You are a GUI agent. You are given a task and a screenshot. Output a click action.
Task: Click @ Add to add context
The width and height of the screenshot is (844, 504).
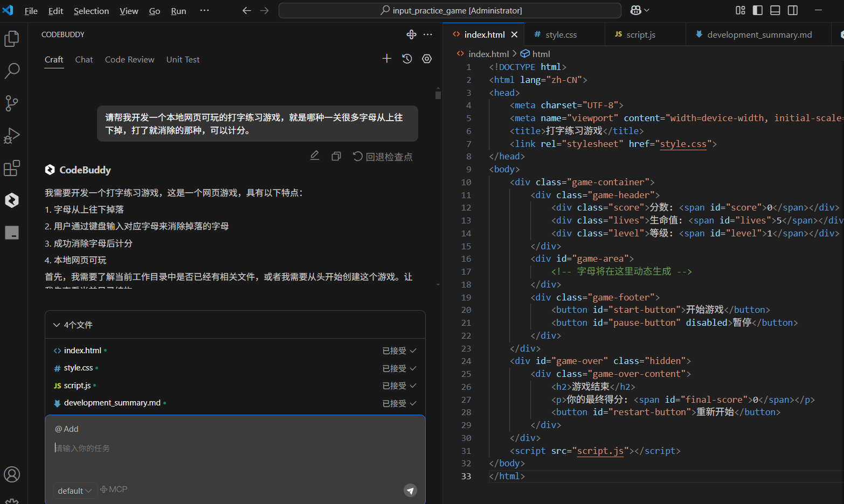tap(67, 429)
